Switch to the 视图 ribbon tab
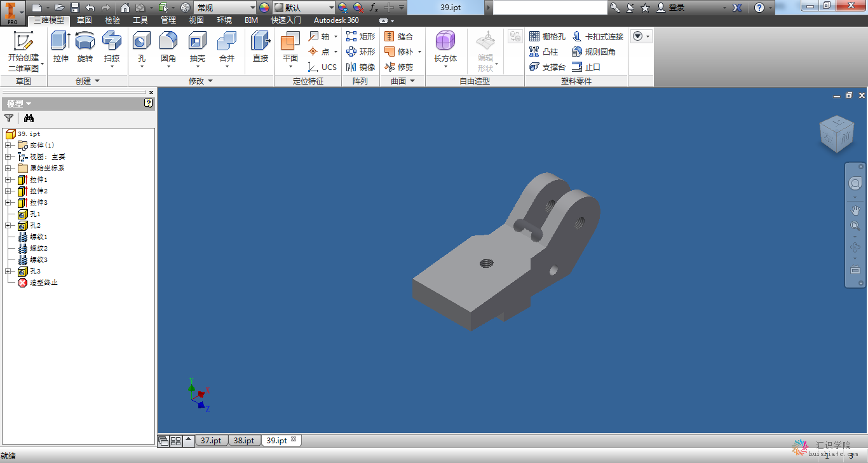Screen dimensions: 868x463 tap(196, 20)
